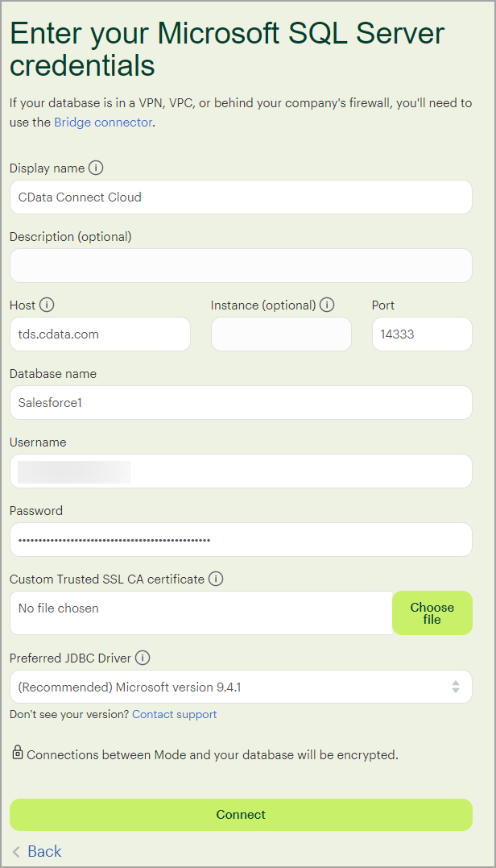The width and height of the screenshot is (496, 868).
Task: Select the Port input field
Action: click(x=422, y=334)
